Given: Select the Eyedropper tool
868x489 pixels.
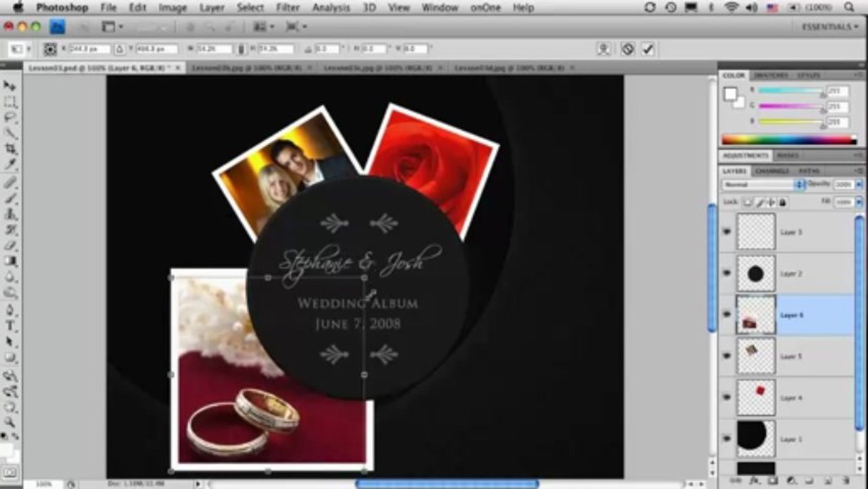Looking at the screenshot, I should click(x=10, y=164).
